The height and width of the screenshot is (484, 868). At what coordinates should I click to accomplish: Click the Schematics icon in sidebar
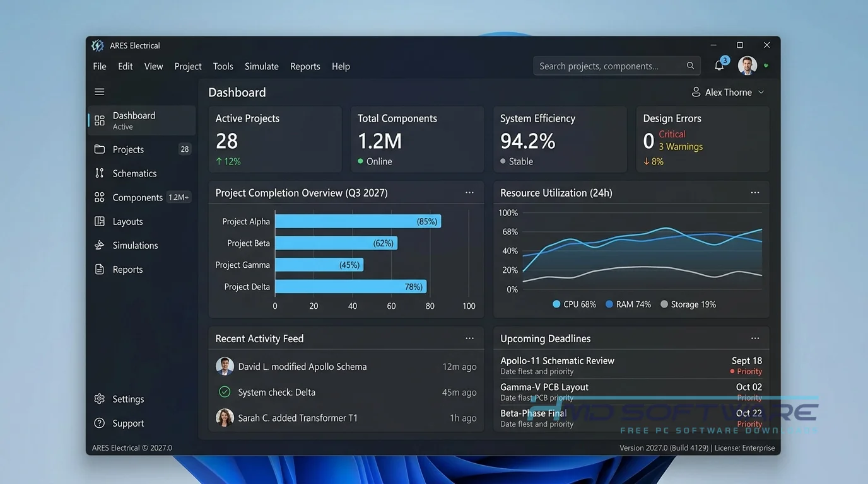(100, 173)
